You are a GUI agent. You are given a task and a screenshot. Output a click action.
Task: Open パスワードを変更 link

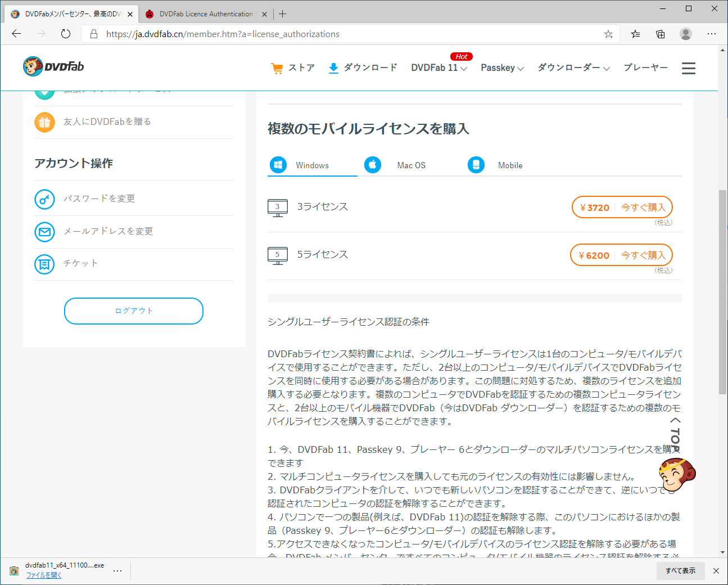click(99, 199)
